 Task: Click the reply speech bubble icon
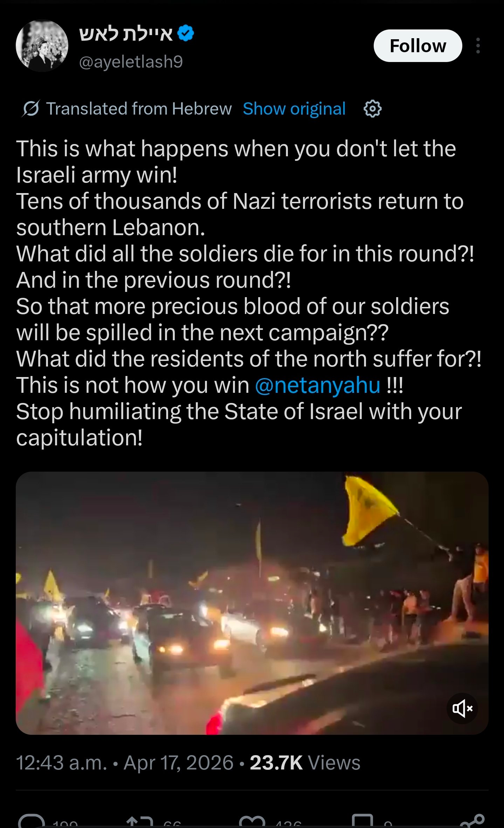[32, 822]
